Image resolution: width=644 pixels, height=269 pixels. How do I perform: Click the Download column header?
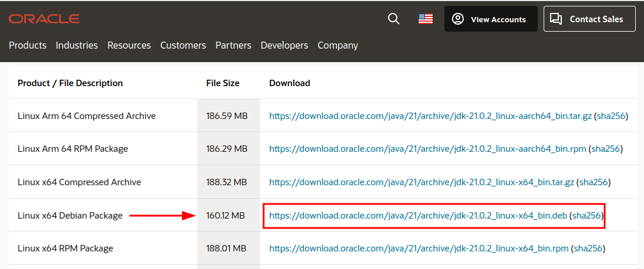point(289,83)
